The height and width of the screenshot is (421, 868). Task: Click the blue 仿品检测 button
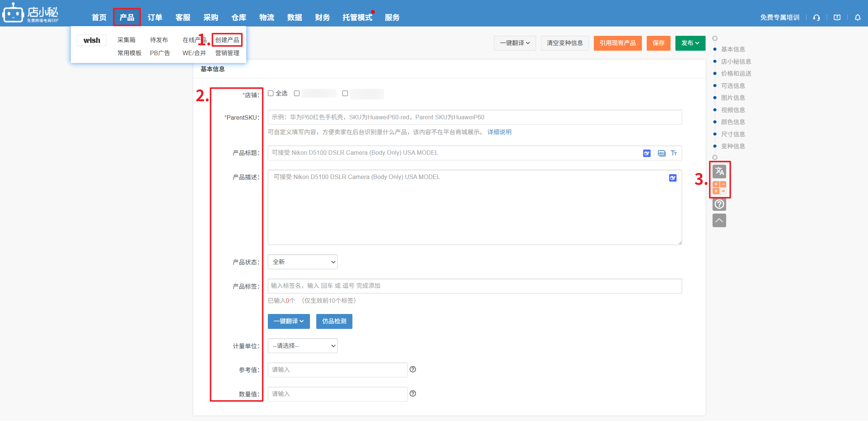coord(334,321)
